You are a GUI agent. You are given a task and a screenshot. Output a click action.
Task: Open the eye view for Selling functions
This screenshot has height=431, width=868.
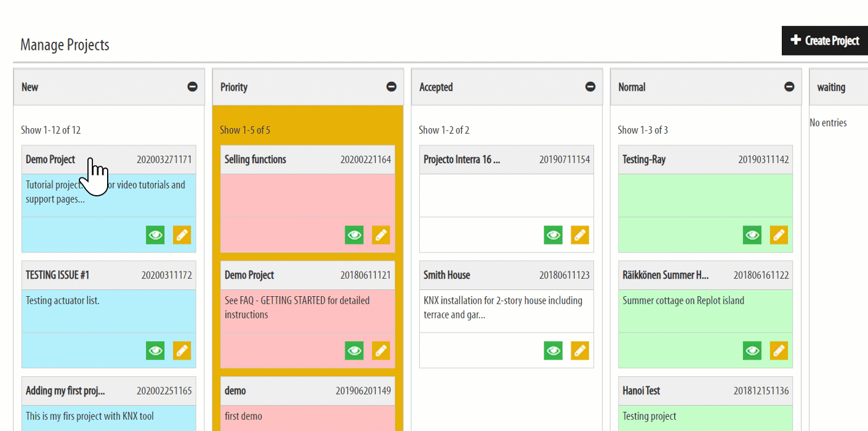(x=354, y=235)
